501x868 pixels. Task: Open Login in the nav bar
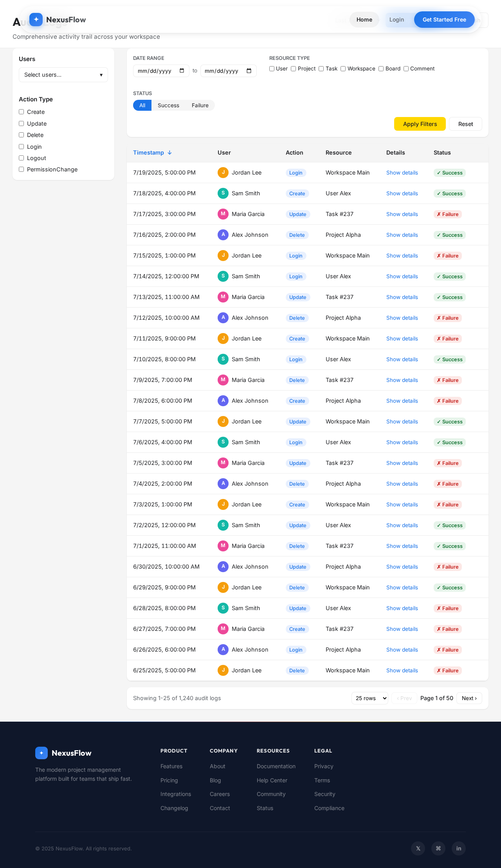click(x=396, y=20)
